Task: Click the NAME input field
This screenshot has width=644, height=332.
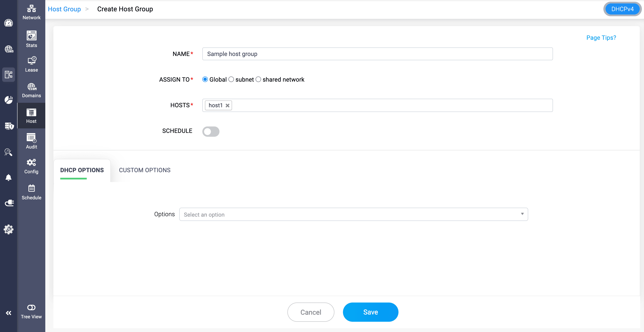Action: [x=377, y=54]
